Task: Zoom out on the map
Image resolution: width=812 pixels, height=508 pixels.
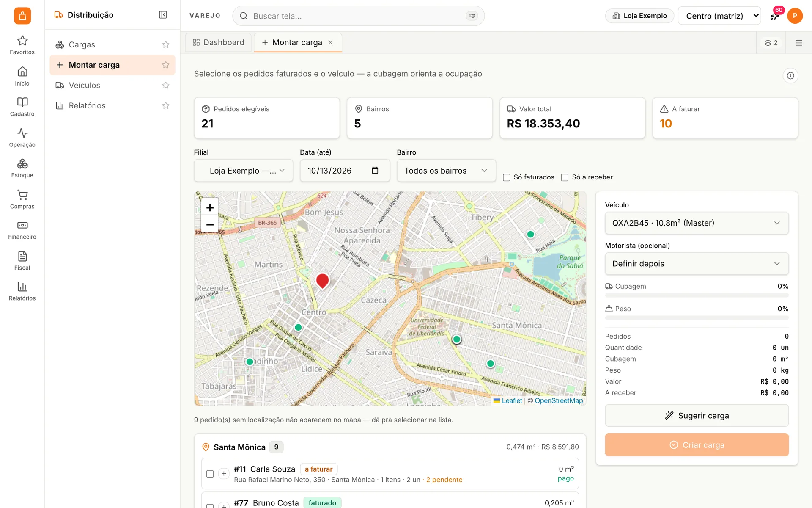Action: [x=210, y=224]
